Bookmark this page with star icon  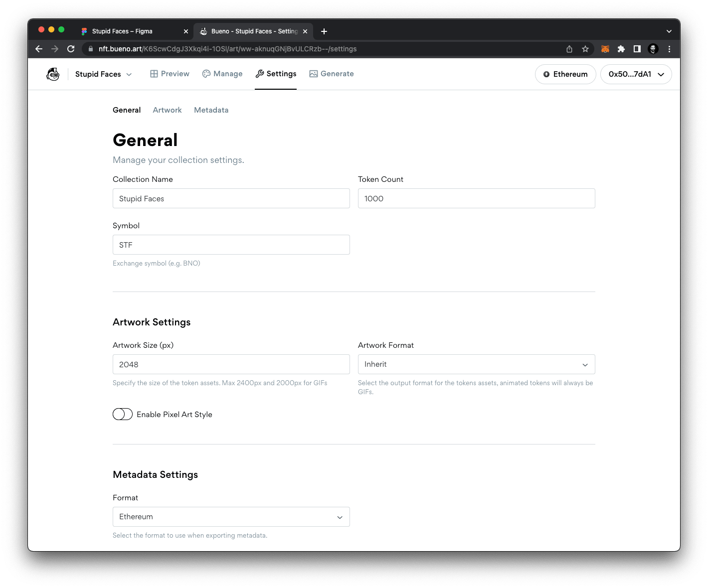[585, 49]
